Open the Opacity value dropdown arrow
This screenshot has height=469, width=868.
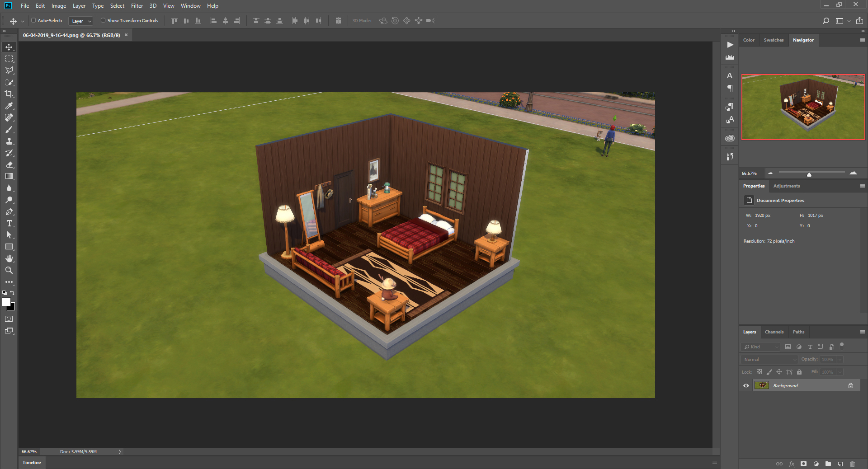[x=840, y=359]
